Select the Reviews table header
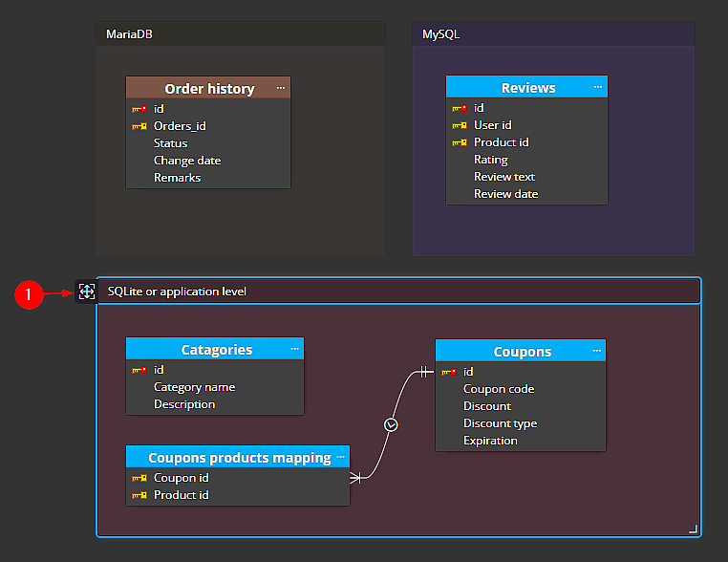This screenshot has width=728, height=562. click(x=526, y=87)
